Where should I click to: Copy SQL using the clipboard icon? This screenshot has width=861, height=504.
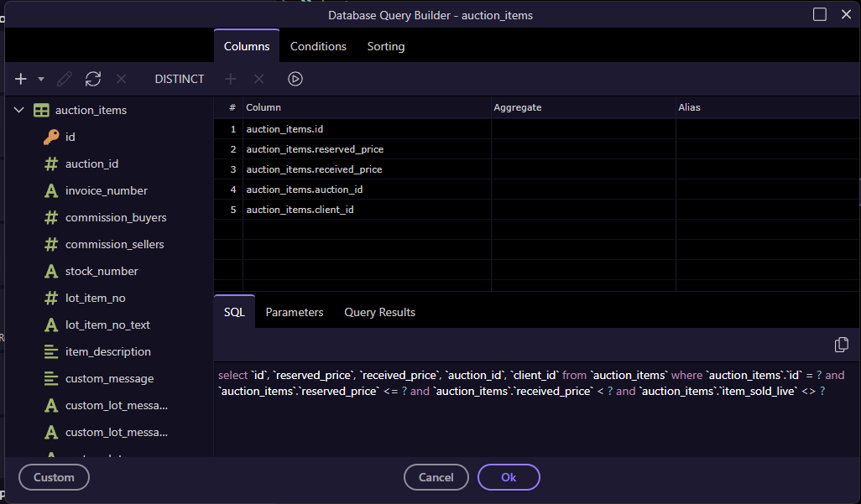click(x=841, y=345)
